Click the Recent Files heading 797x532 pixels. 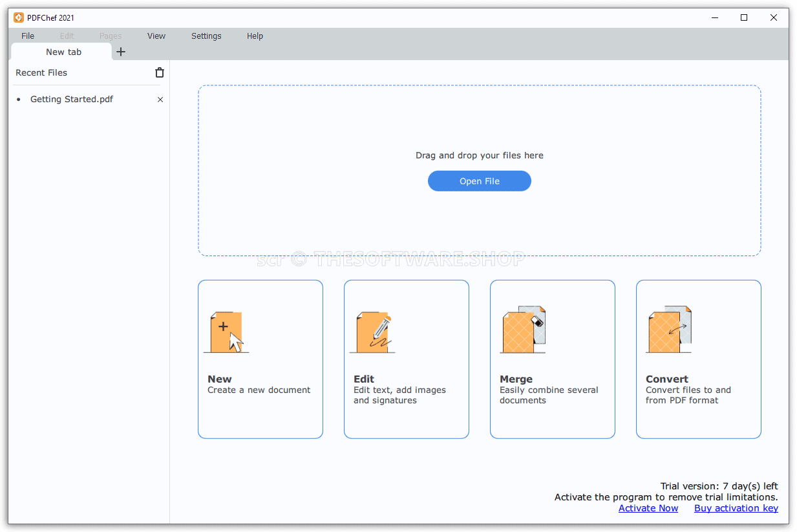tap(41, 73)
